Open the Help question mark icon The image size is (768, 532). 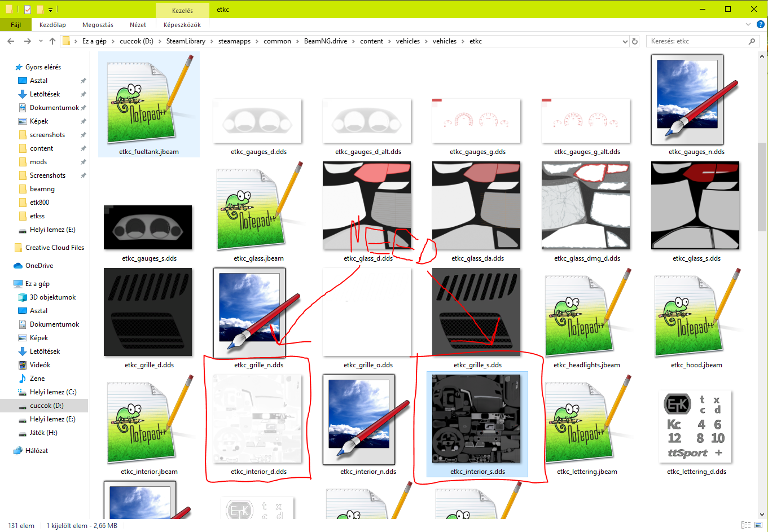[x=761, y=25]
